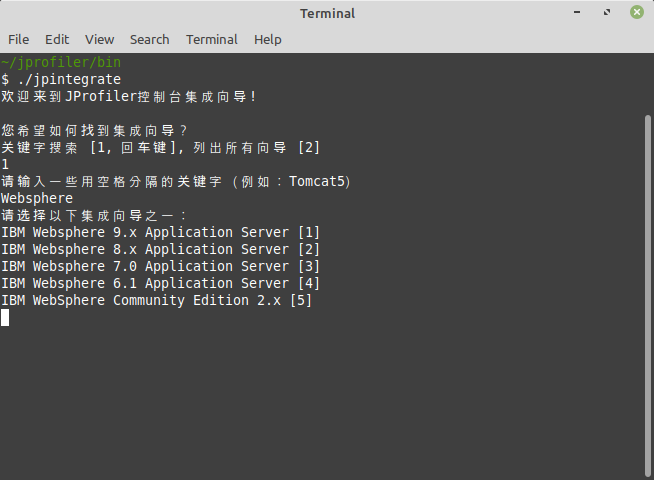The height and width of the screenshot is (480, 654).
Task: Open the View menu
Action: click(99, 40)
